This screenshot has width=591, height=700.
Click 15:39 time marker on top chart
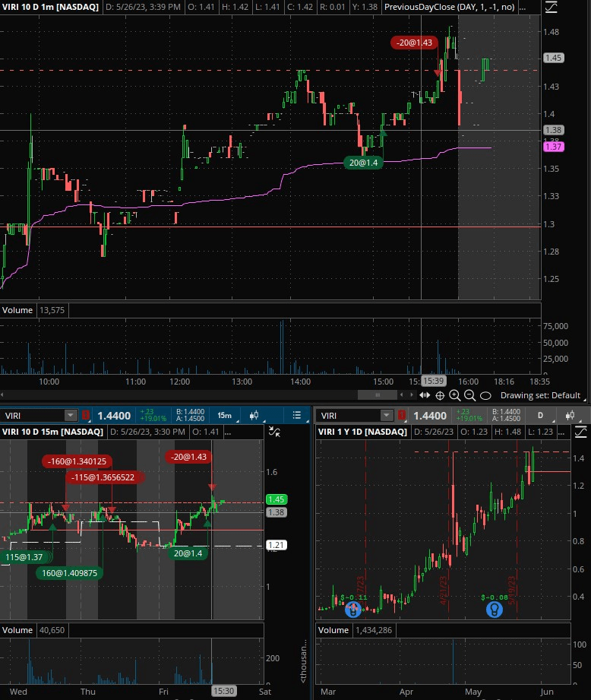pyautogui.click(x=433, y=381)
